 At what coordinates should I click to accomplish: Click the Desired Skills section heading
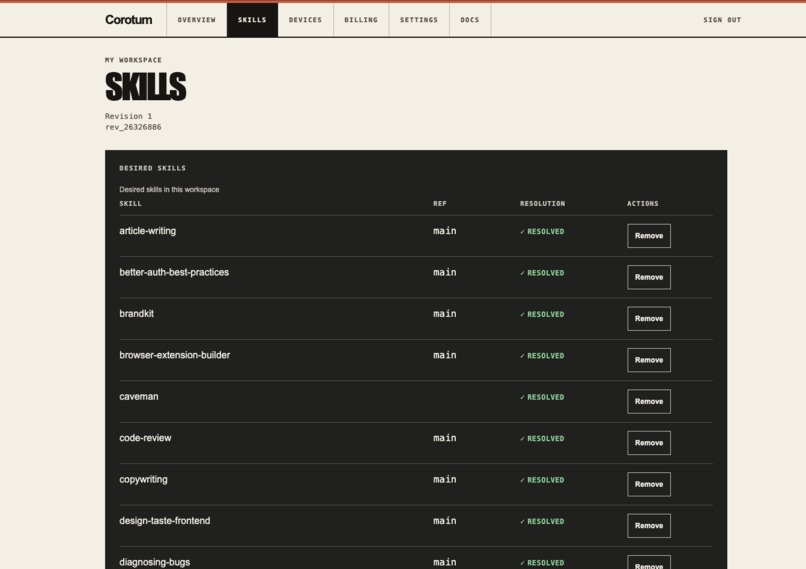tap(153, 168)
